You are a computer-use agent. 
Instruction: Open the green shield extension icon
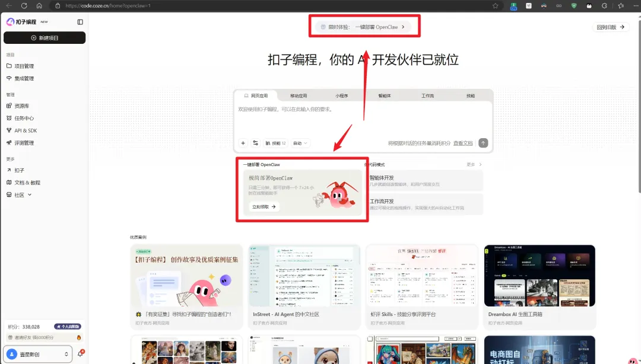574,6
